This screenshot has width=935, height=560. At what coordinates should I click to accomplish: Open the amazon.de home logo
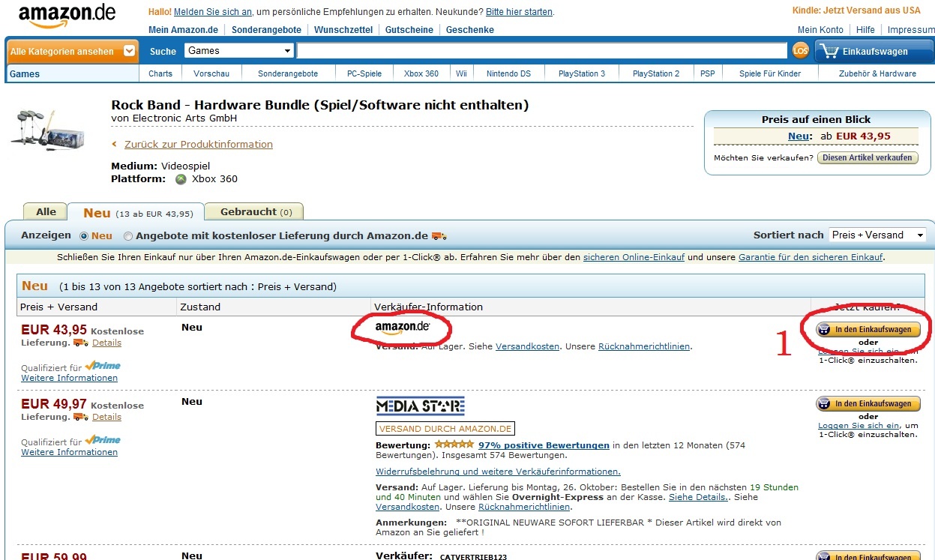(x=67, y=16)
